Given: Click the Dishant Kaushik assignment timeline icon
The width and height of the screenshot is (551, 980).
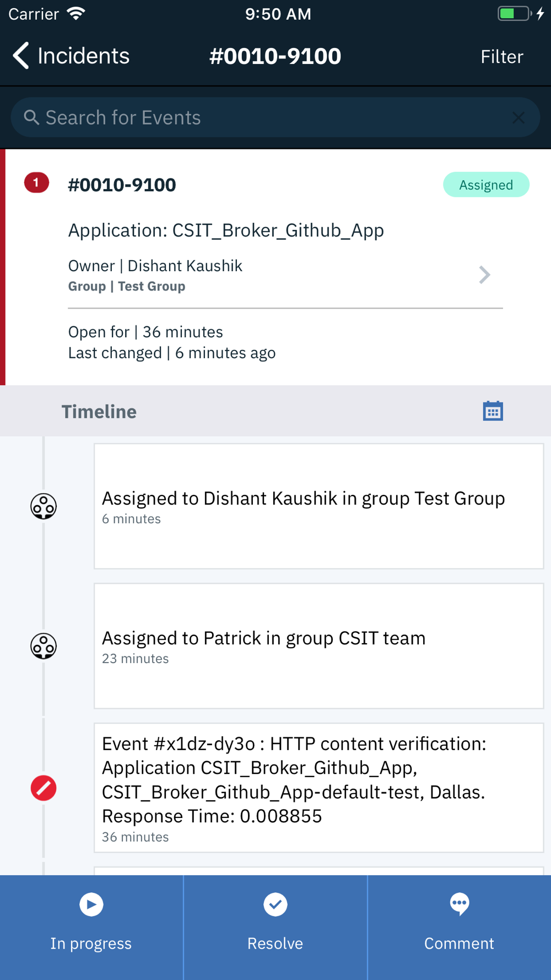Looking at the screenshot, I should pos(44,506).
